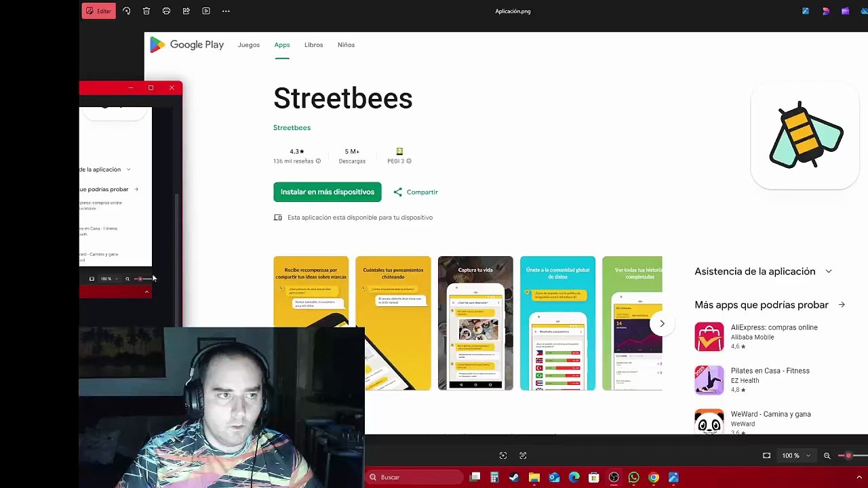
Task: Click the Editar button in Photos toolbar
Action: [98, 11]
